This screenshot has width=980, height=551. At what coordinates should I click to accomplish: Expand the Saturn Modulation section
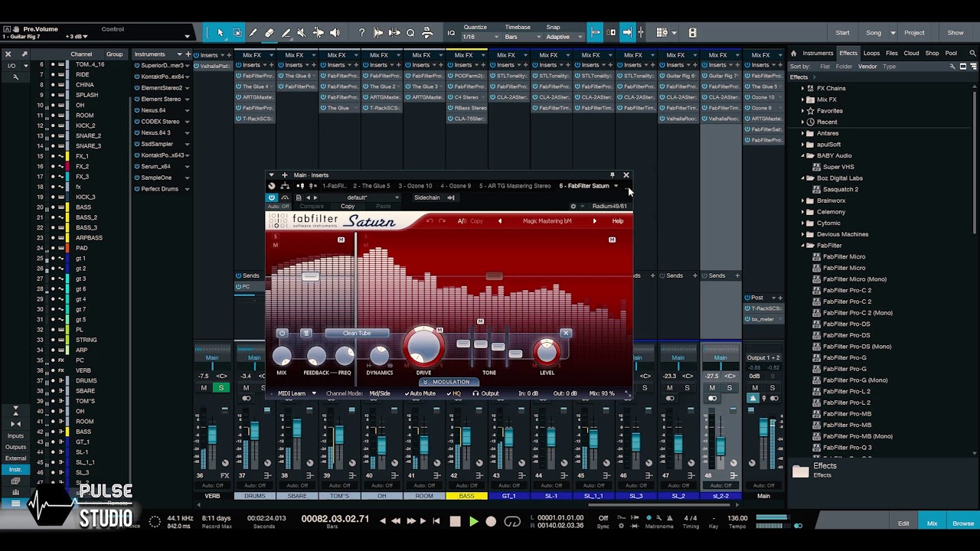449,382
